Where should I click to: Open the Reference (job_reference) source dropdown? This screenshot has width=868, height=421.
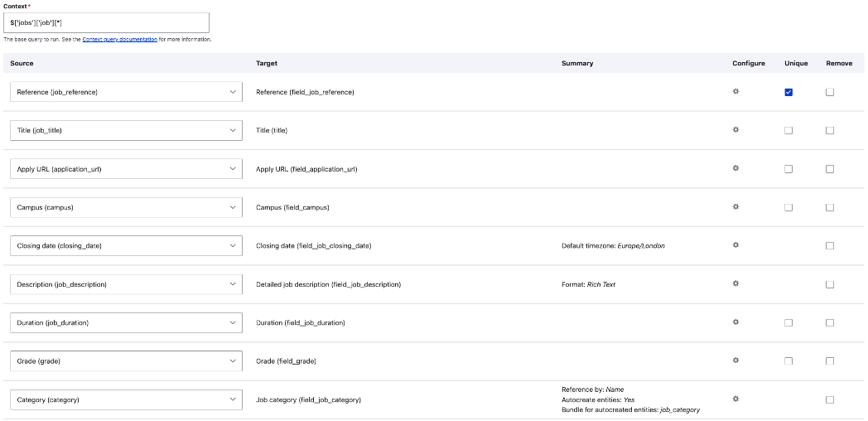coord(126,92)
